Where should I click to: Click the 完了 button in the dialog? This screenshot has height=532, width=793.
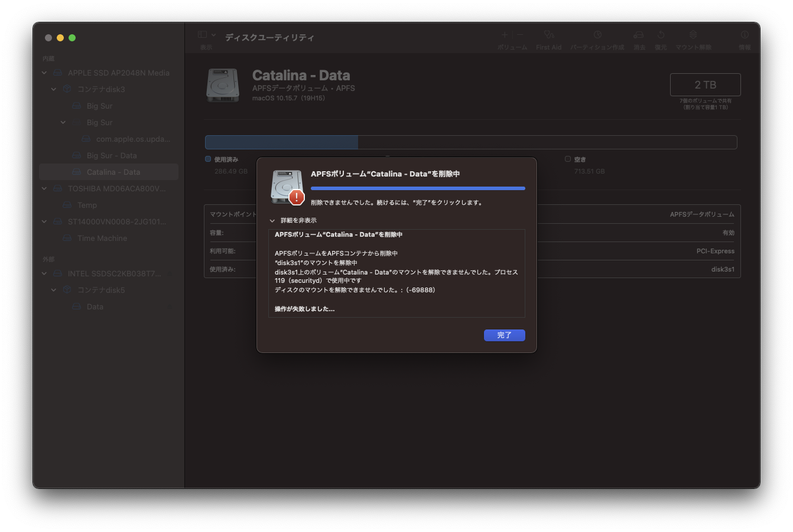click(x=504, y=335)
